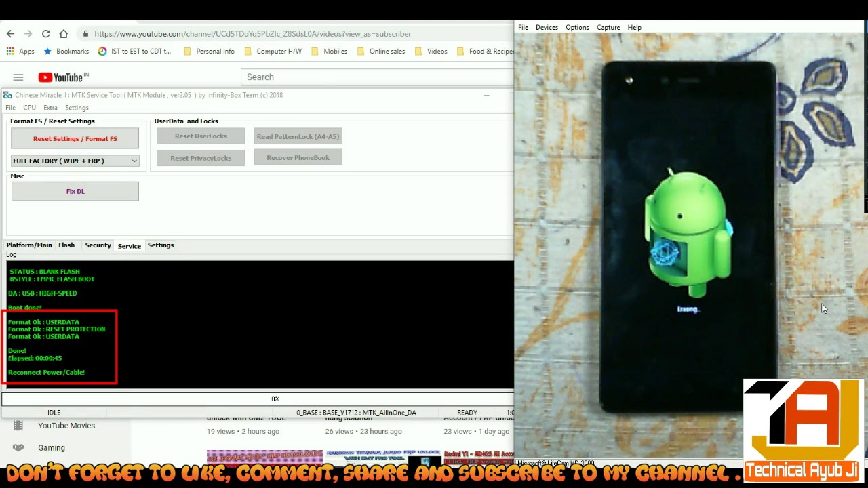The image size is (868, 488).
Task: Click the Chrome forward arrow
Action: [28, 33]
